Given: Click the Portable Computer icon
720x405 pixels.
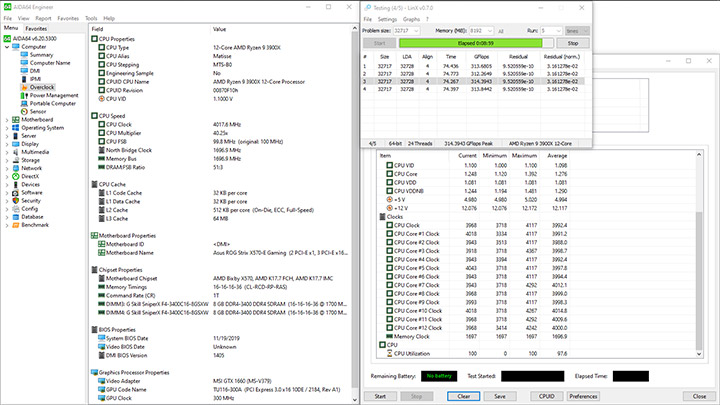Looking at the screenshot, I should 24,103.
